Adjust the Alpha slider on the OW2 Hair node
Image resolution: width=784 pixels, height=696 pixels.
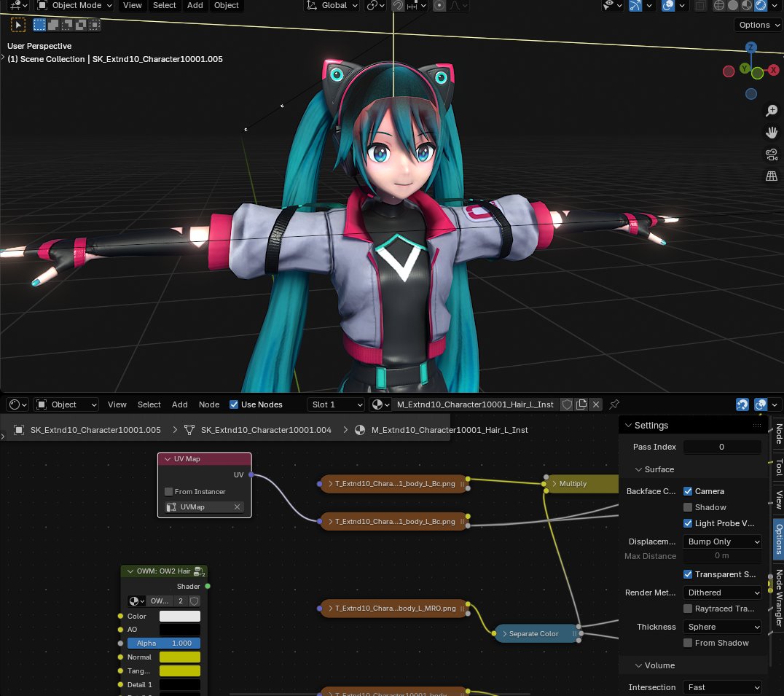[x=163, y=643]
